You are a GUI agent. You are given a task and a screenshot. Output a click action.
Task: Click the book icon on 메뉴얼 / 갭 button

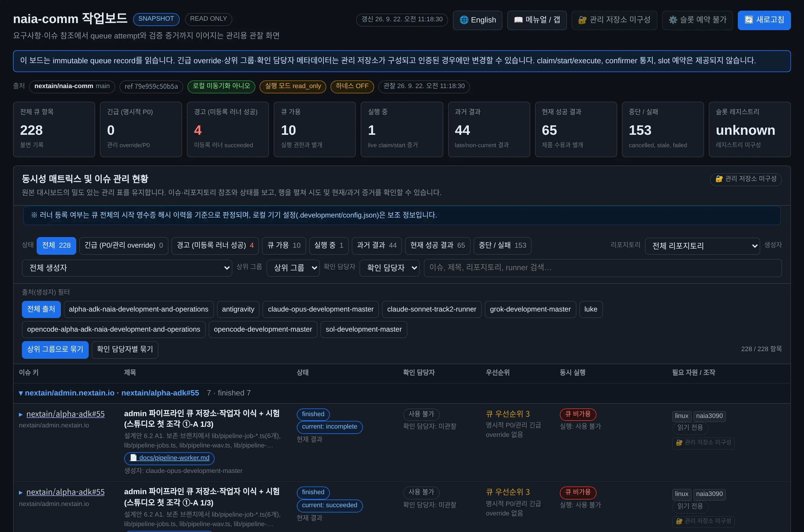pyautogui.click(x=518, y=20)
